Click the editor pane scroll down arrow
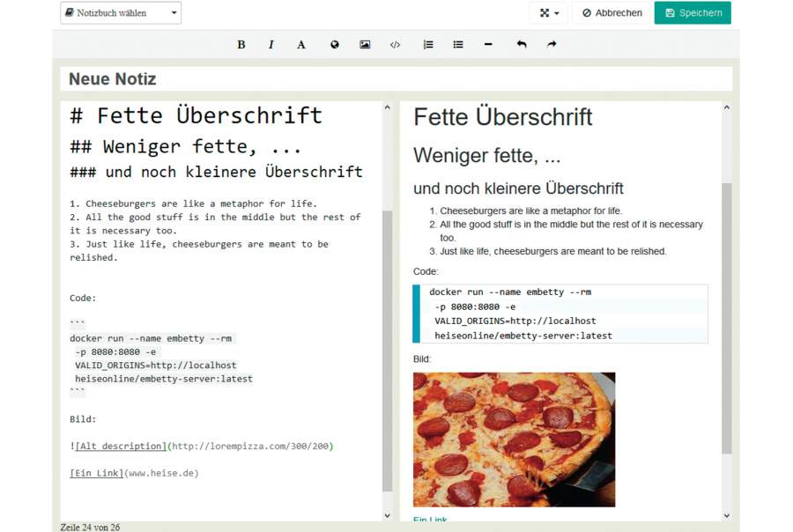The image size is (793, 532). [x=388, y=516]
